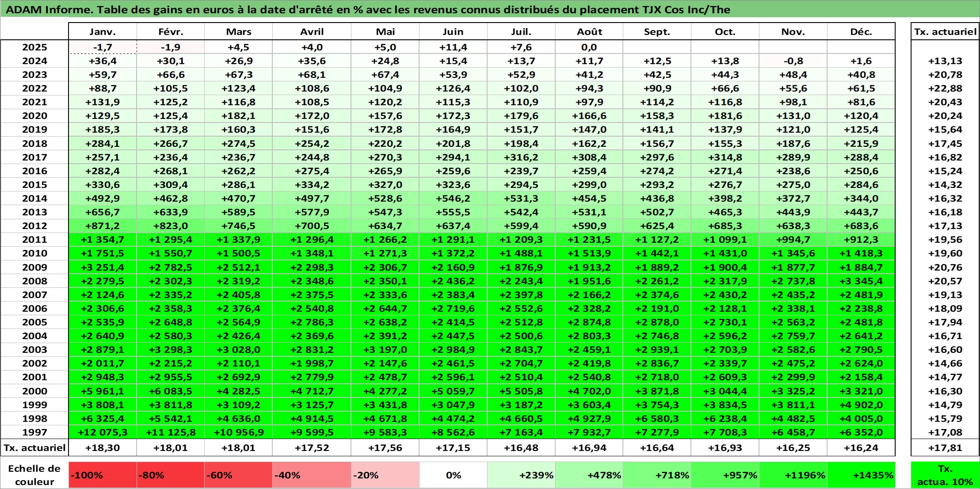Select the 2008 year label
980x489 pixels.
click(34, 281)
